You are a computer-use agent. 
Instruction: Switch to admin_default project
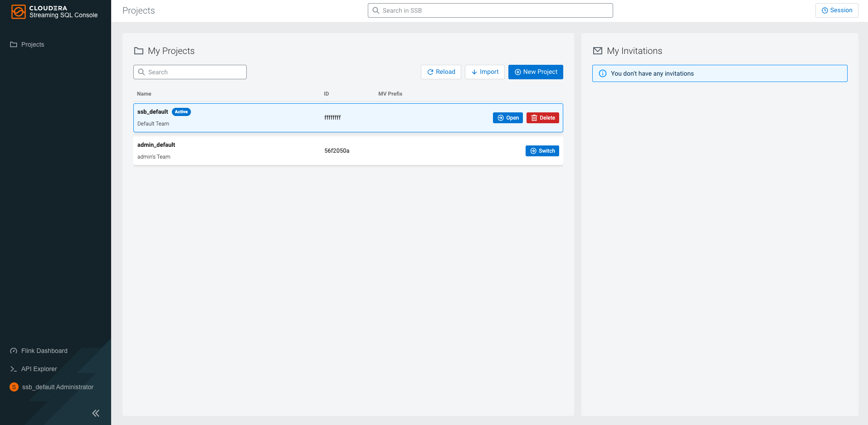point(542,151)
